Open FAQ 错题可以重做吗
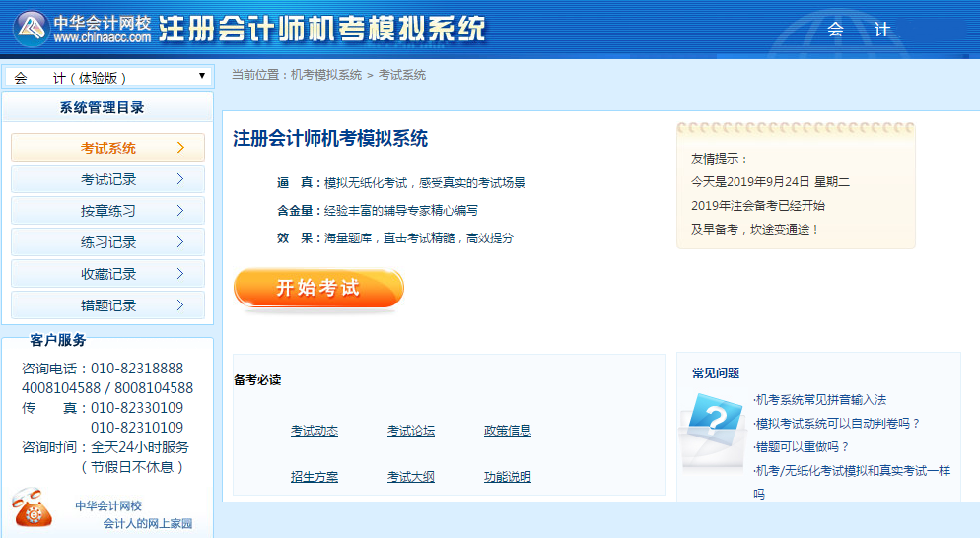 pos(802,446)
